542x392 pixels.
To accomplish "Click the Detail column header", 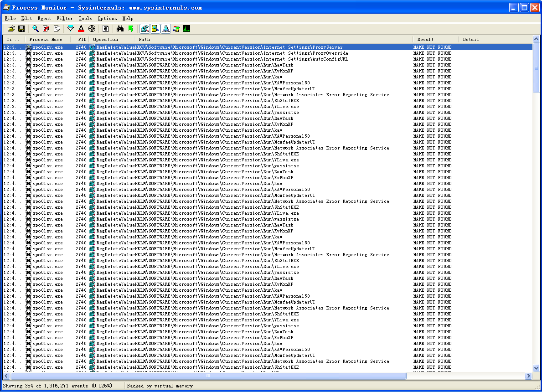I will pos(496,39).
